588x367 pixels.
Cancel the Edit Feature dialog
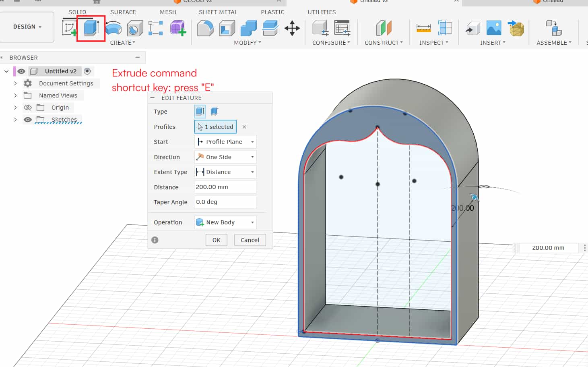pyautogui.click(x=250, y=240)
